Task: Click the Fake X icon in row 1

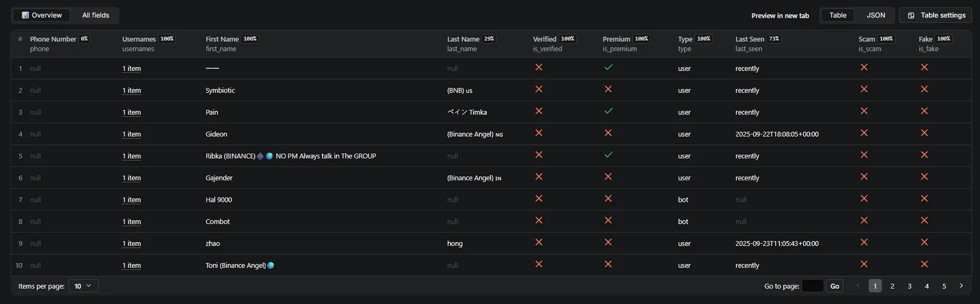Action: point(924,68)
